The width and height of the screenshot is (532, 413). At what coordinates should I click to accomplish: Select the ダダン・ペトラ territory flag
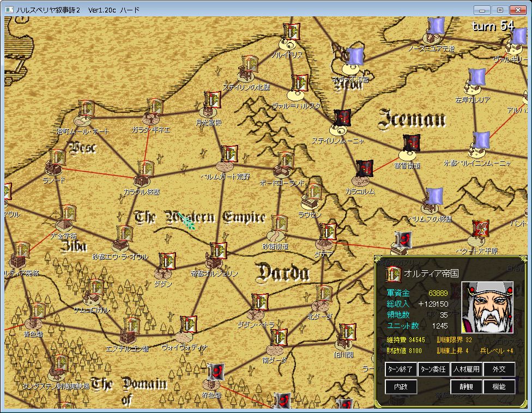pos(260,302)
